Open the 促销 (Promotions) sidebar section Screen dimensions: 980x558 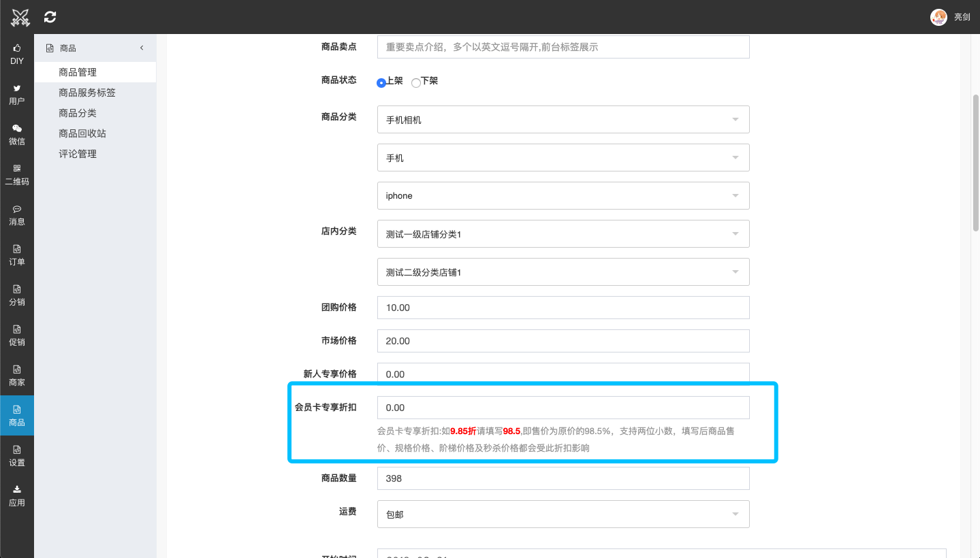coord(16,335)
